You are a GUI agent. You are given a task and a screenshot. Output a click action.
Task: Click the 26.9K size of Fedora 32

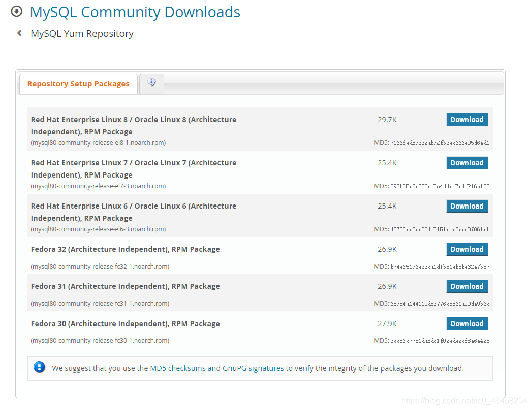tap(387, 249)
